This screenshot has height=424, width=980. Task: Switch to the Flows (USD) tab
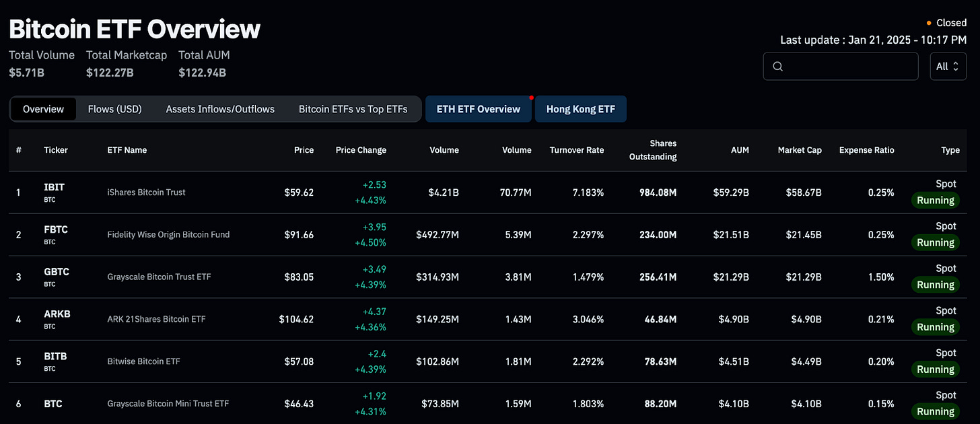[x=115, y=108]
